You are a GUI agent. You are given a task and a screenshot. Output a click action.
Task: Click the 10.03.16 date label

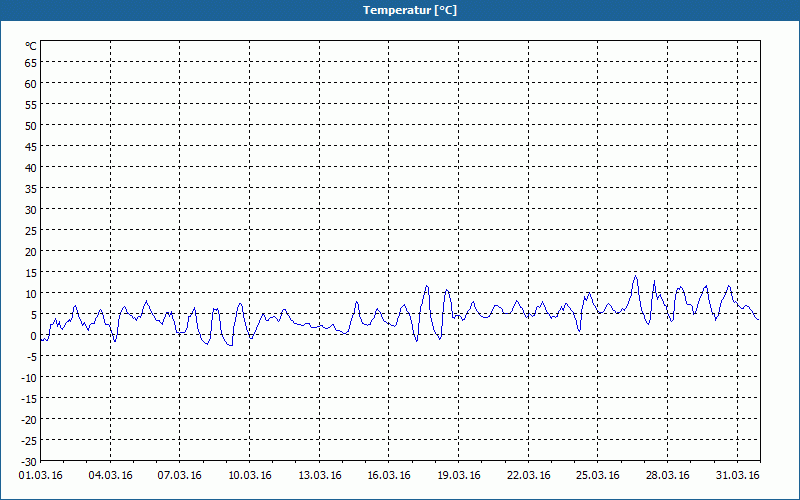coord(249,476)
